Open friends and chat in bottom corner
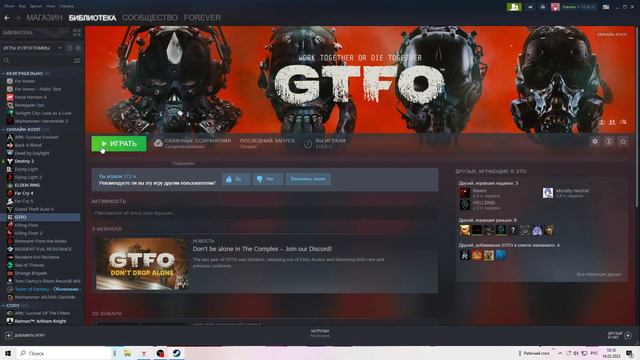 (x=619, y=336)
